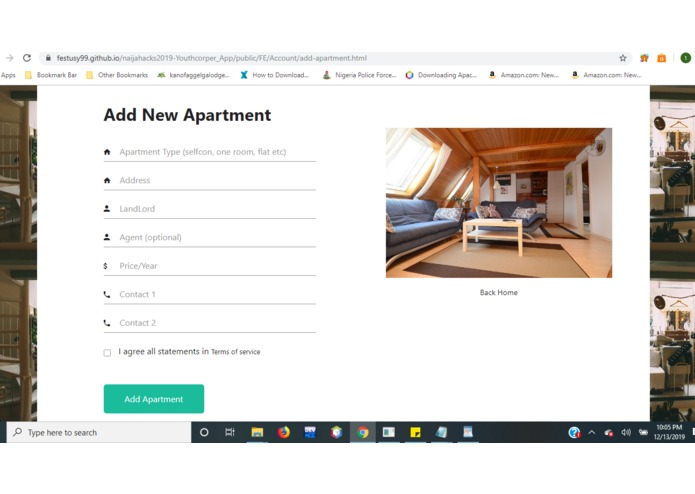Image resolution: width=695 pixels, height=494 pixels.
Task: Click person icon beside LandLord
Action: coord(107,209)
